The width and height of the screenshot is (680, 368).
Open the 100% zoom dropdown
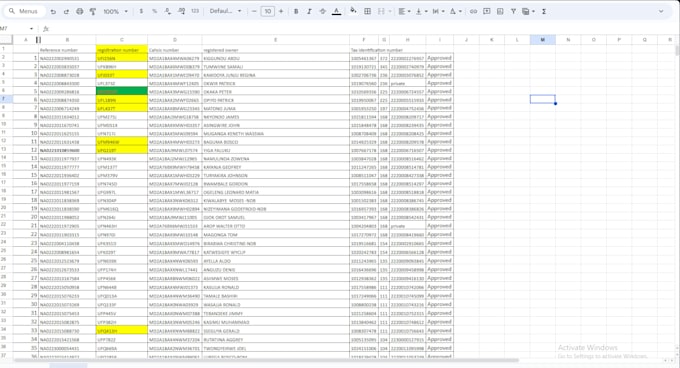(115, 12)
